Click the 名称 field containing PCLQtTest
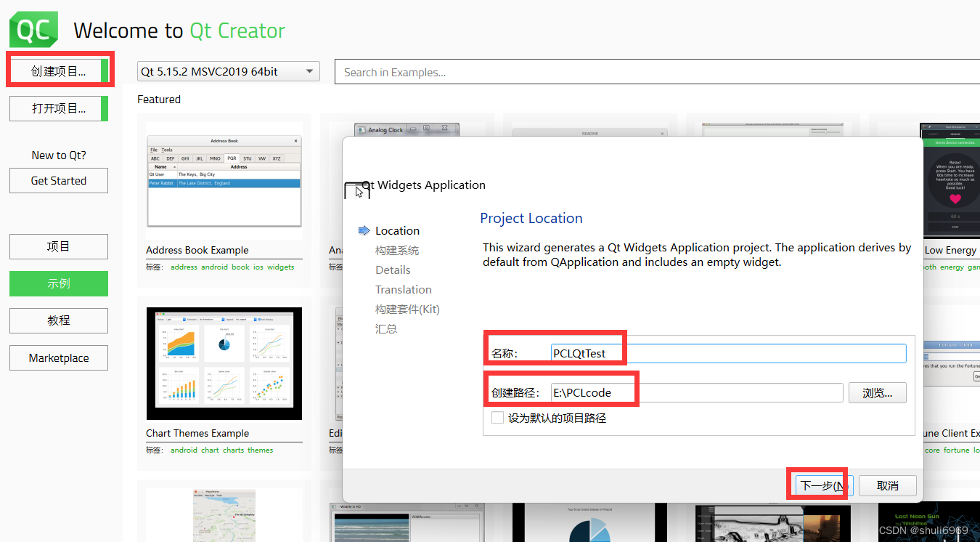 [x=728, y=353]
